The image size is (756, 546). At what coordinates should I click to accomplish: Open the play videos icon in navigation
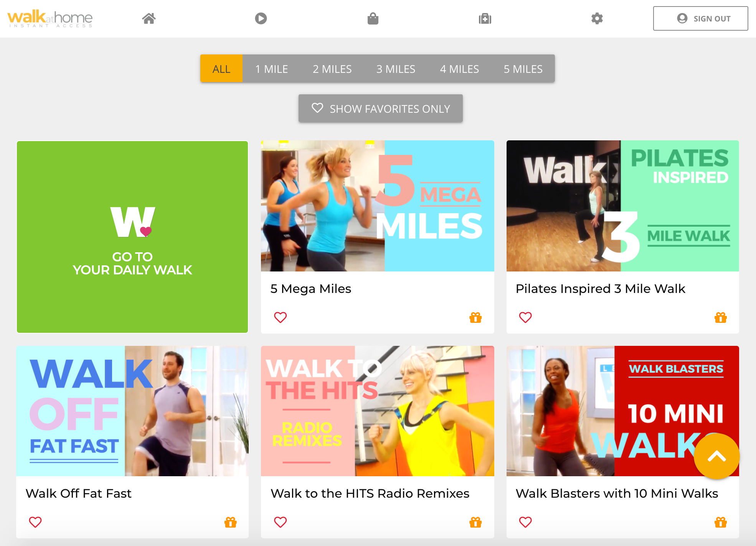click(261, 18)
